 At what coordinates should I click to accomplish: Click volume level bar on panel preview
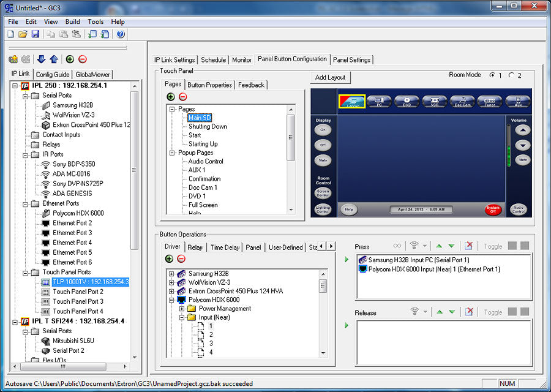(x=509, y=145)
